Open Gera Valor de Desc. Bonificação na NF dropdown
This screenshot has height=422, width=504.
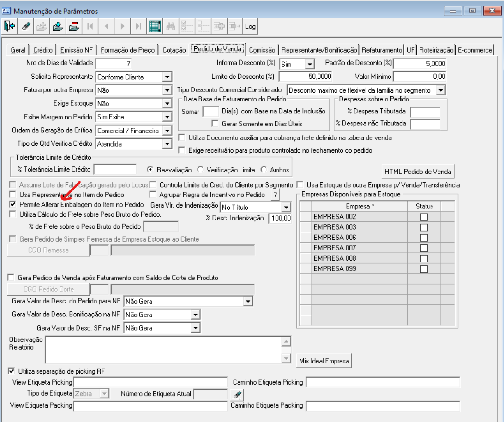pyautogui.click(x=195, y=315)
